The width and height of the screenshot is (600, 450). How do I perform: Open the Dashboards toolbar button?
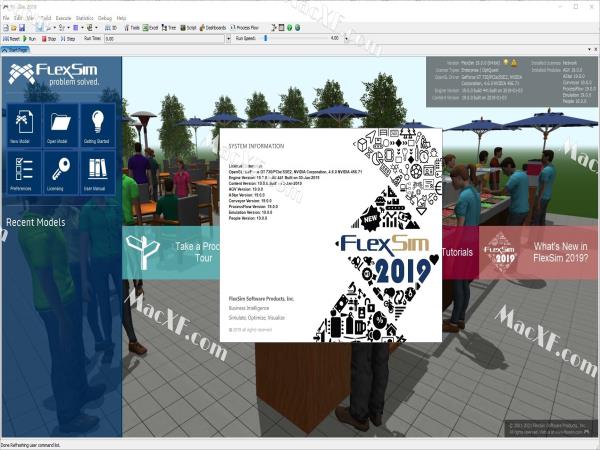pyautogui.click(x=213, y=28)
